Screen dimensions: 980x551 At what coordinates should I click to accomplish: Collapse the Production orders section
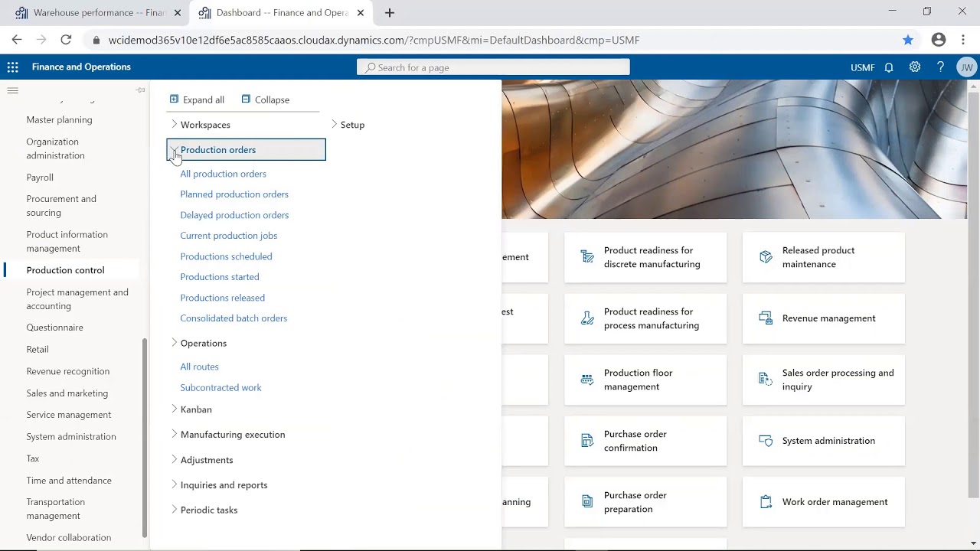pos(174,149)
